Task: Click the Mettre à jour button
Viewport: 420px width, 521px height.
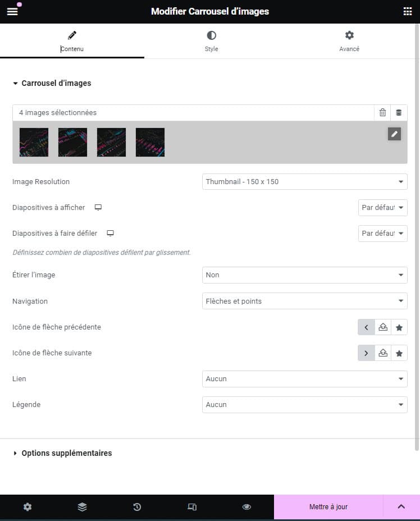Action: pos(328,507)
